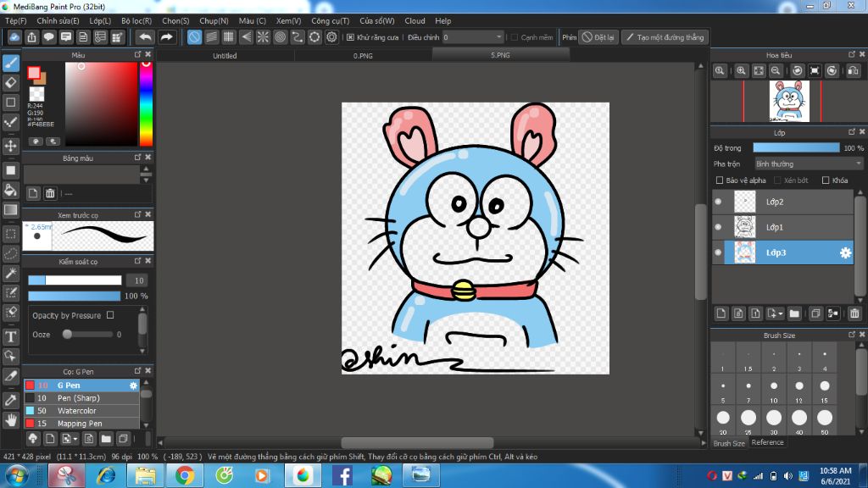This screenshot has width=868, height=488.
Task: Delete the palette color with the trash icon
Action: [x=50, y=193]
